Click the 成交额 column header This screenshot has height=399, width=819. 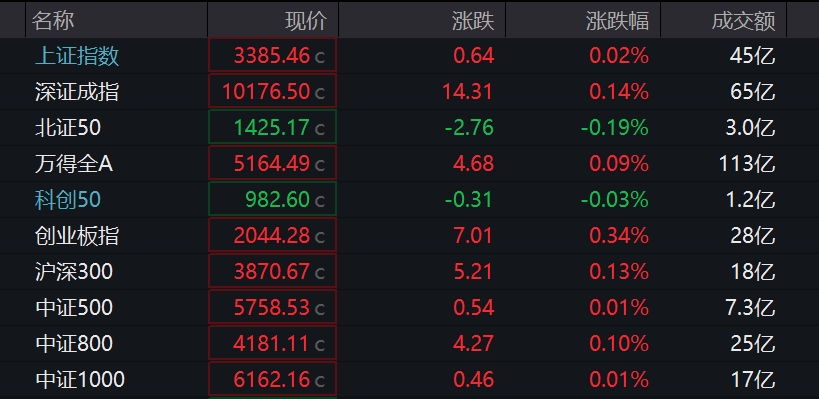744,21
